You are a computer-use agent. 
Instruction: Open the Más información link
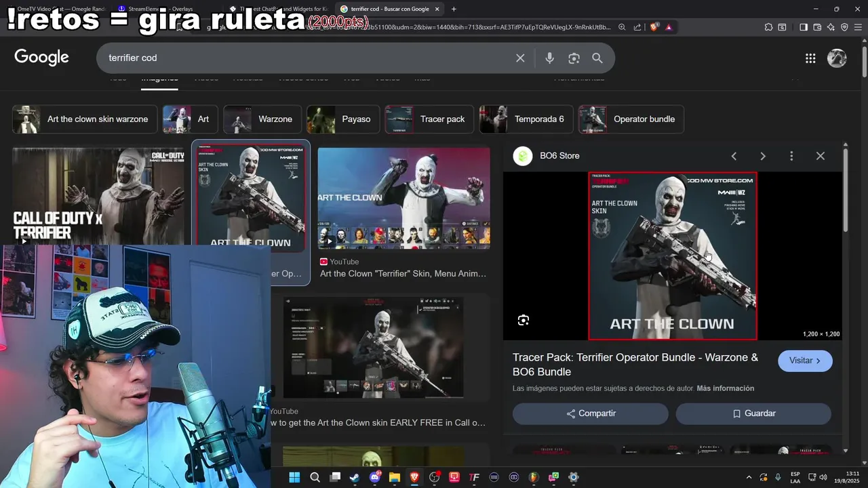(x=725, y=388)
